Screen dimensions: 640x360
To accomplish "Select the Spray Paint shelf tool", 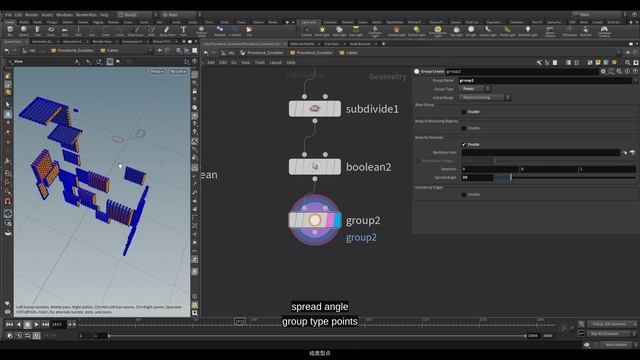I will coord(167,31).
